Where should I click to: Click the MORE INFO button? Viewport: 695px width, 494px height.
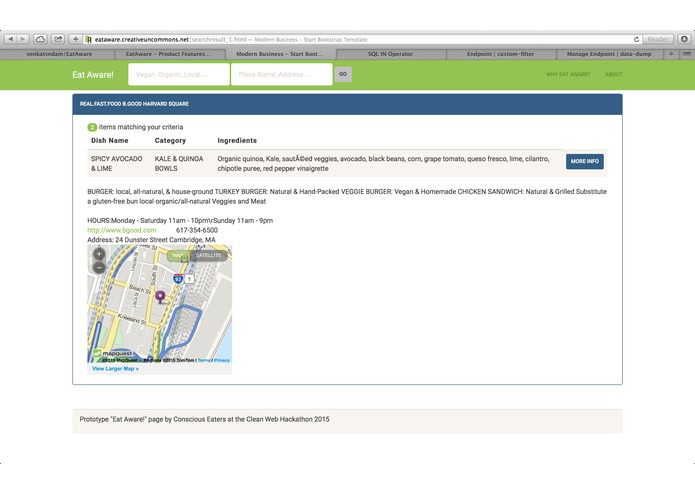(585, 161)
